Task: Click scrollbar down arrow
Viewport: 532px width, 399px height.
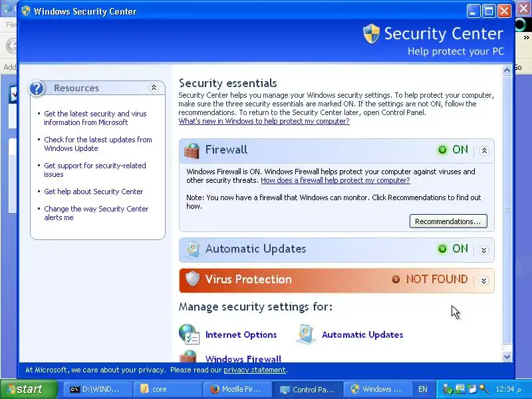Action: tap(507, 356)
